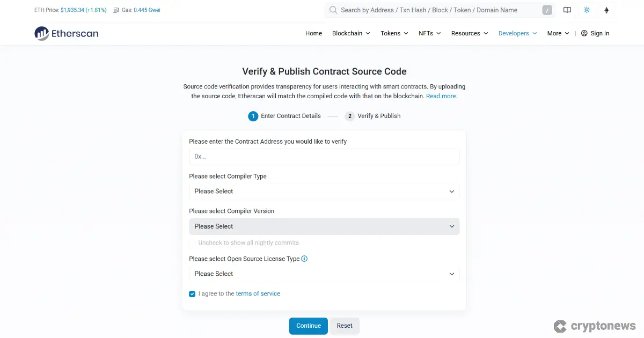Click the Etherscan logo
Image resolution: width=644 pixels, height=338 pixels.
(x=65, y=33)
